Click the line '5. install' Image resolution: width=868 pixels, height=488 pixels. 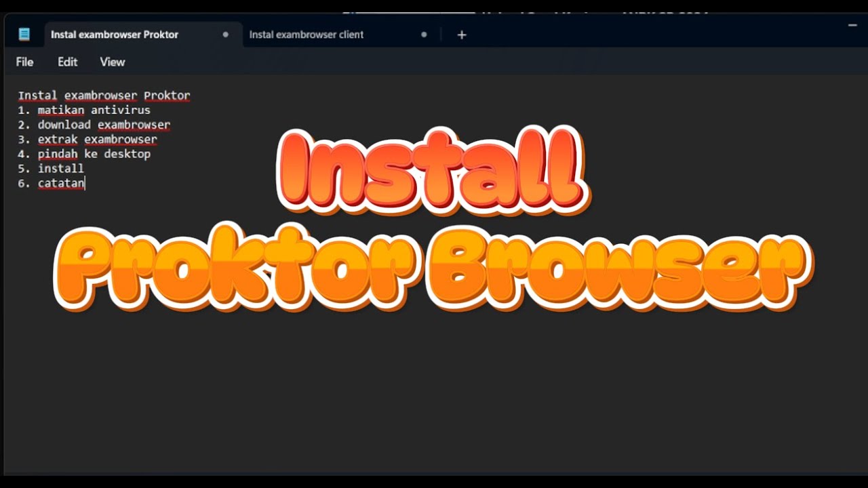tap(51, 168)
